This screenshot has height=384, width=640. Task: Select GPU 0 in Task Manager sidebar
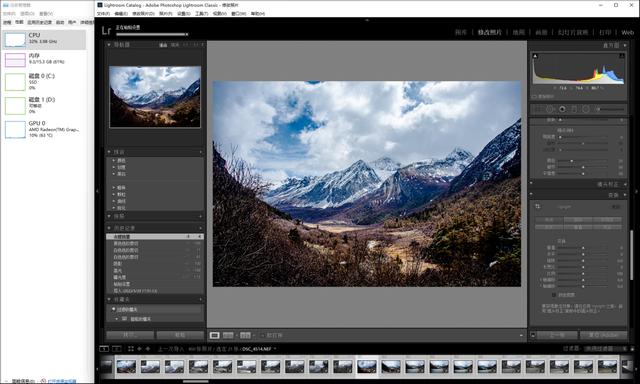(x=44, y=129)
